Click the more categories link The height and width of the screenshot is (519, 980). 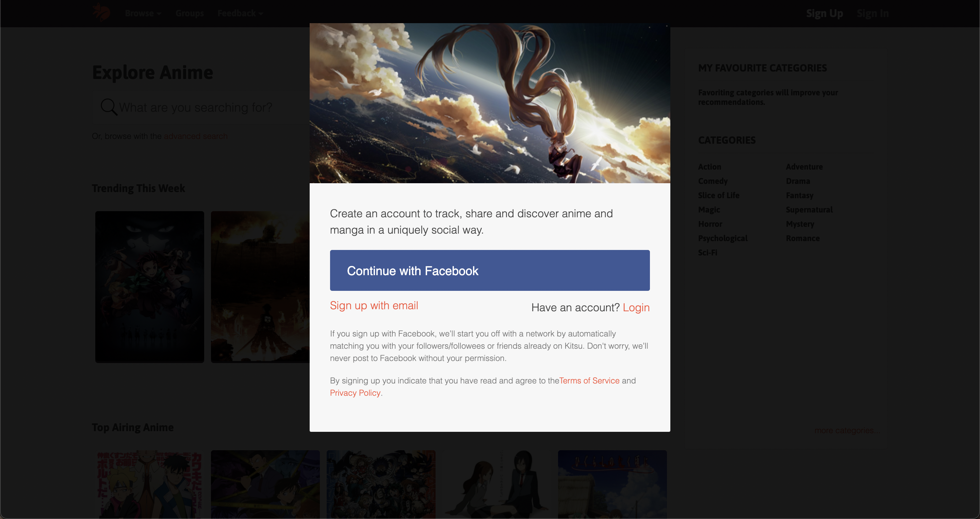click(x=847, y=430)
